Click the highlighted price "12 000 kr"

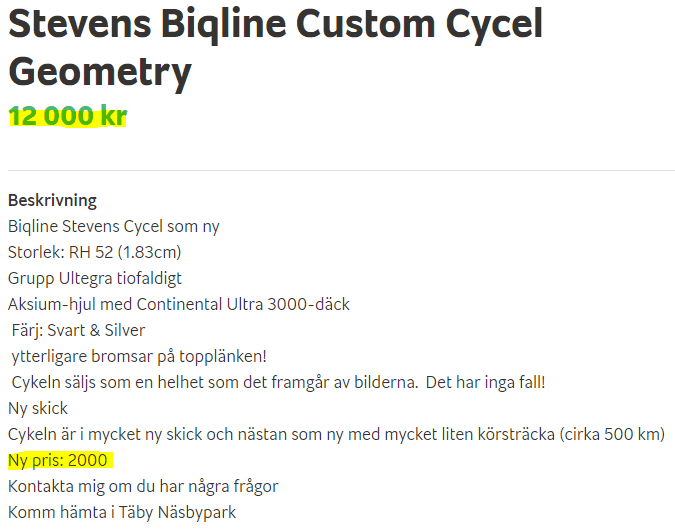point(68,116)
